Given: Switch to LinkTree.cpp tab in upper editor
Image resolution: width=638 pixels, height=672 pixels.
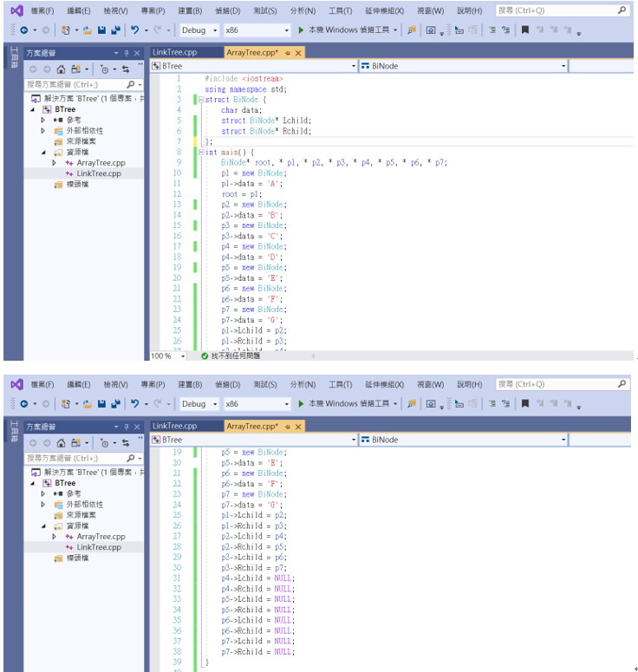Looking at the screenshot, I should click(175, 52).
